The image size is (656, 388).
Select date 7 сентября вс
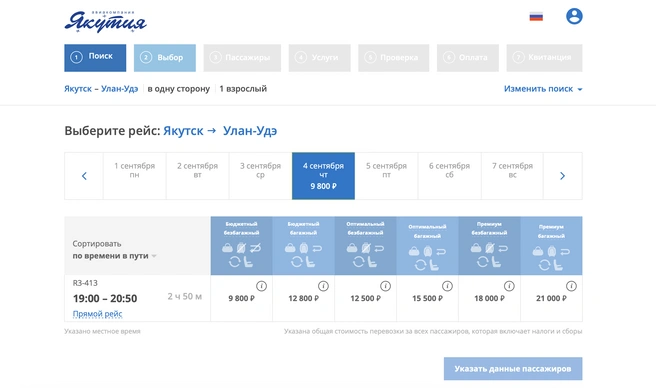coord(512,176)
